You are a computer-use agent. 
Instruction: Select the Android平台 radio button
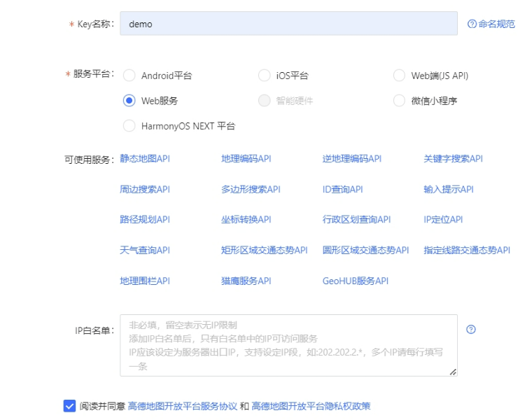point(129,76)
